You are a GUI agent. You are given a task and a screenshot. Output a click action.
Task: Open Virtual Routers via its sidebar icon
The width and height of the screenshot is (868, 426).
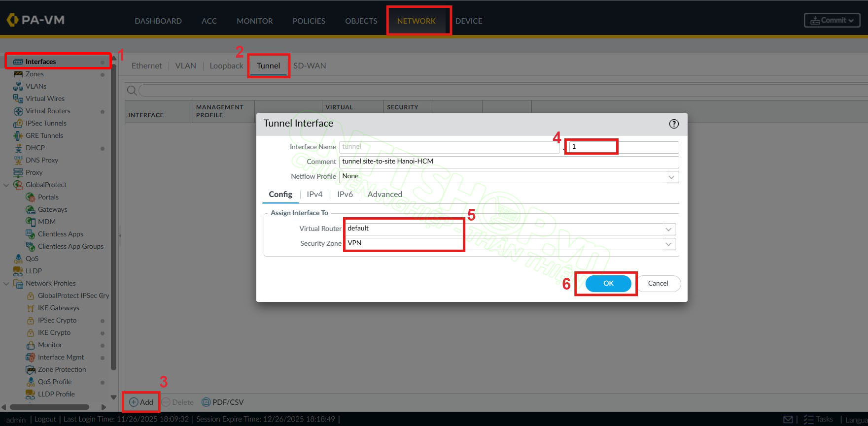click(x=18, y=111)
